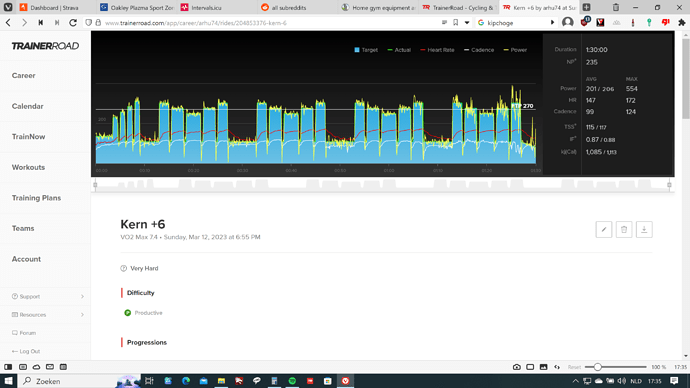Open Training Plans in the sidebar
Screen dimensions: 690x388
(x=36, y=198)
